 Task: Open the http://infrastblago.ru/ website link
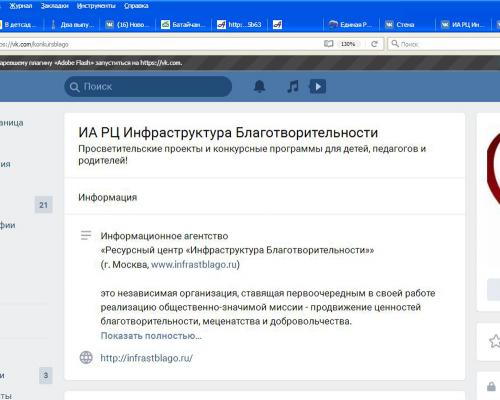coord(147,358)
